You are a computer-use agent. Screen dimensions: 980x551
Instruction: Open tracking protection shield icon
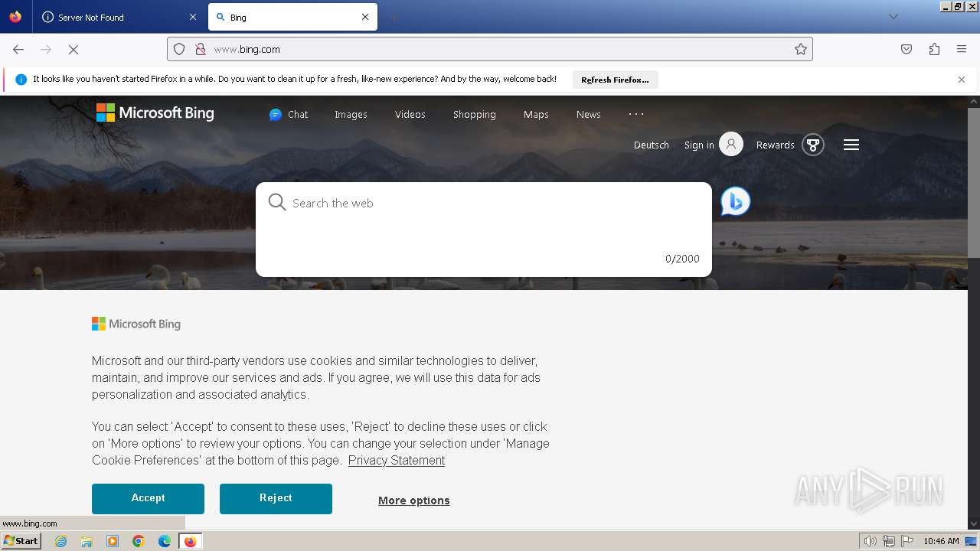pyautogui.click(x=179, y=49)
